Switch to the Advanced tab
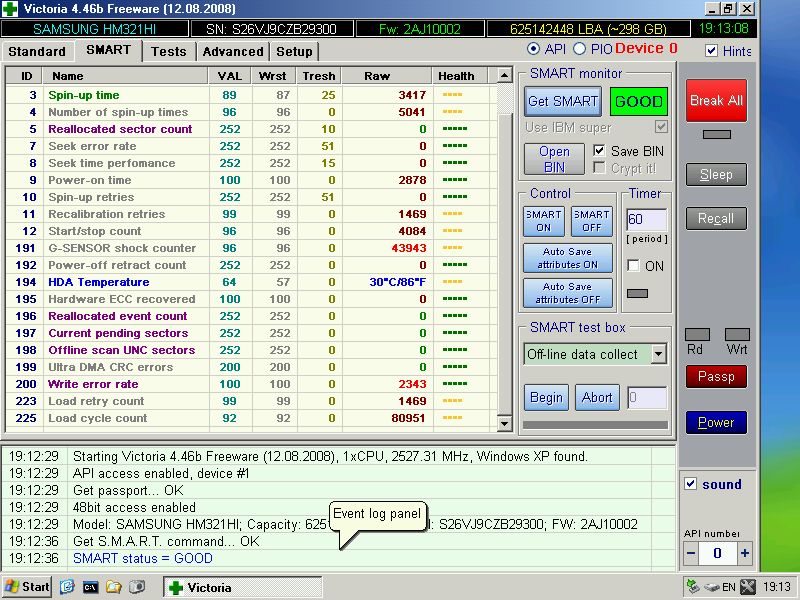The image size is (800, 600). 233,52
